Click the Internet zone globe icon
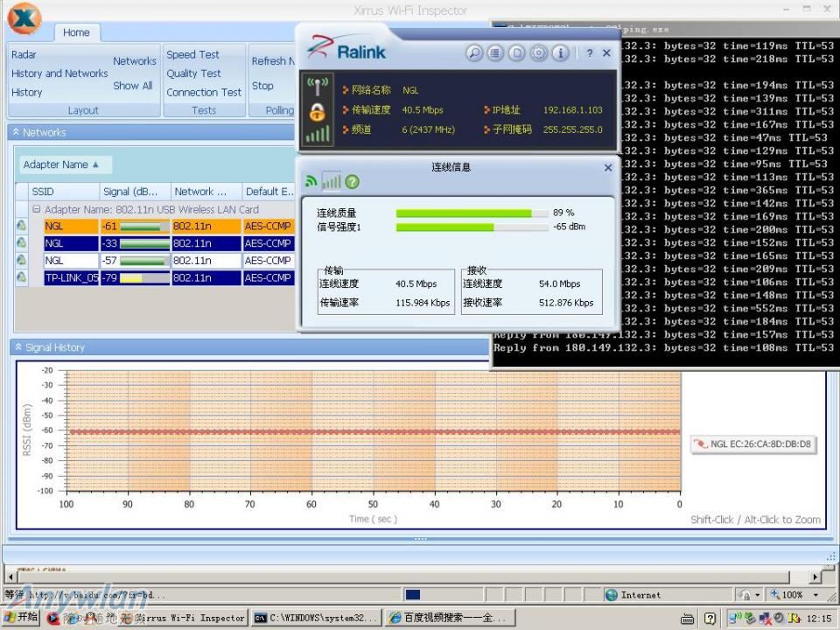840x630 pixels. click(x=612, y=595)
